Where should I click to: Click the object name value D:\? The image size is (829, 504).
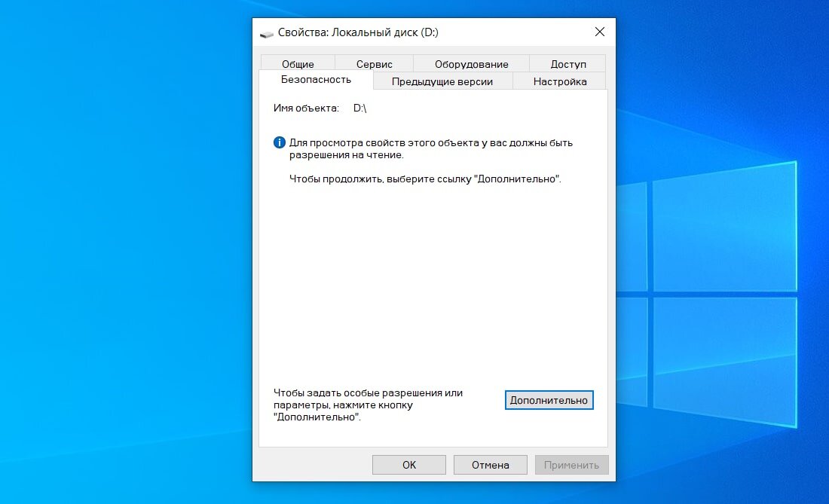point(359,108)
